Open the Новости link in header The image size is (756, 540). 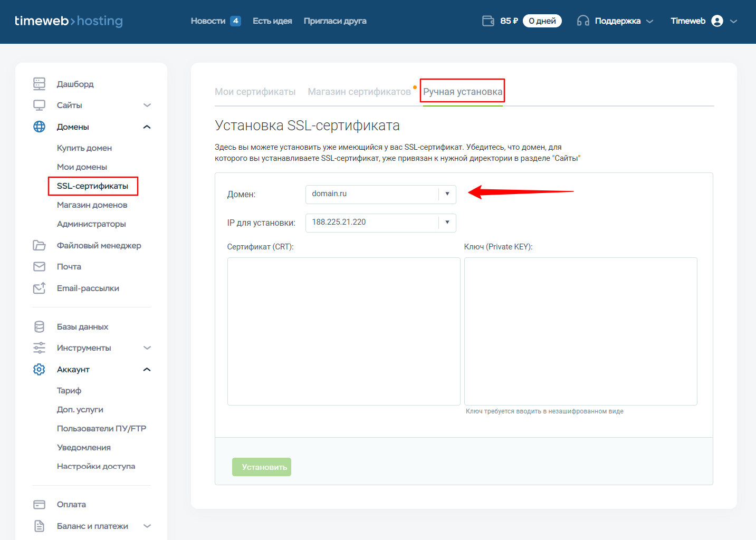(208, 21)
